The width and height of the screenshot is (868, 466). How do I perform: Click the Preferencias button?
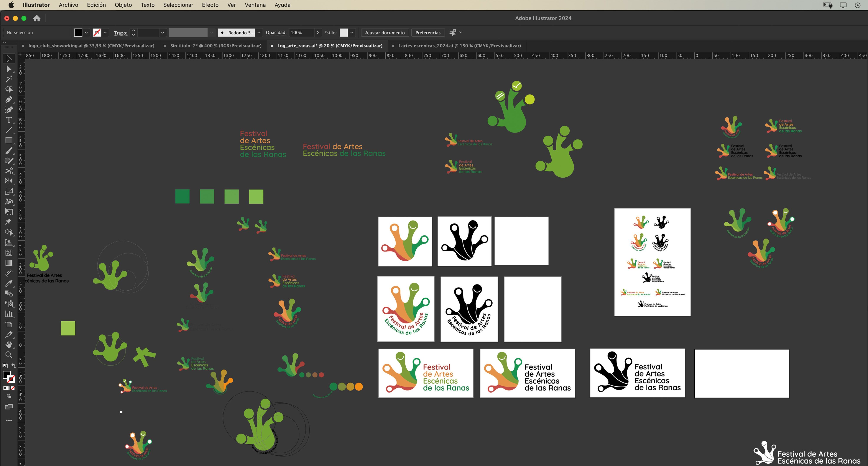(x=427, y=33)
